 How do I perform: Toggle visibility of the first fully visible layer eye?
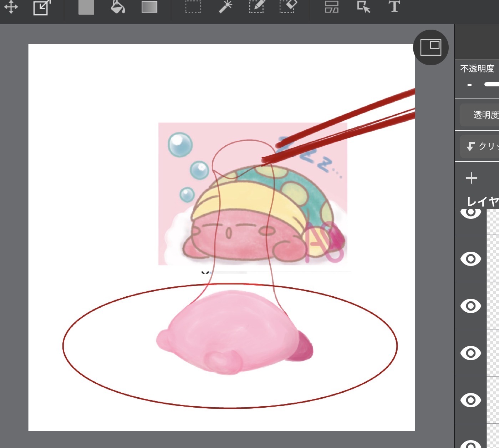pyautogui.click(x=471, y=259)
